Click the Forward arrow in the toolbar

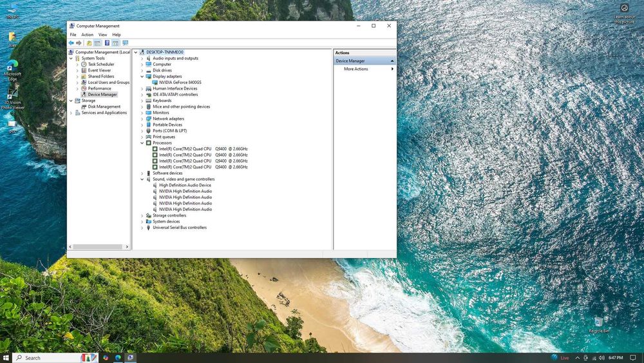(x=79, y=43)
